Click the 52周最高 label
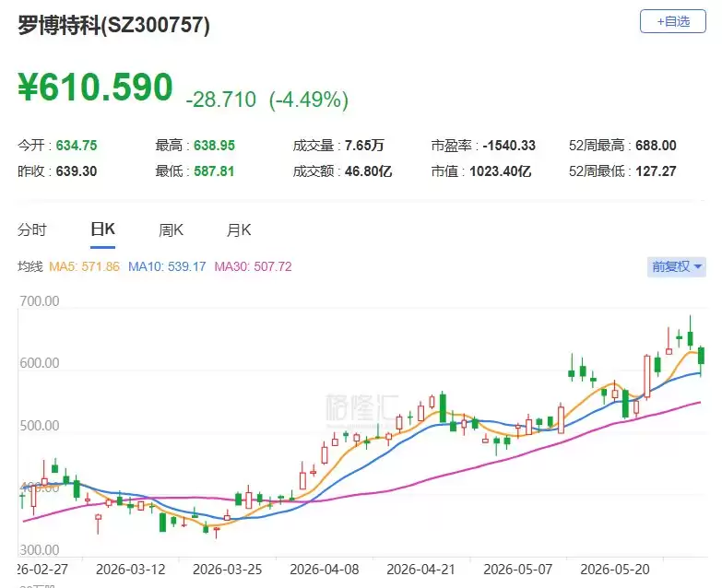 coord(597,146)
